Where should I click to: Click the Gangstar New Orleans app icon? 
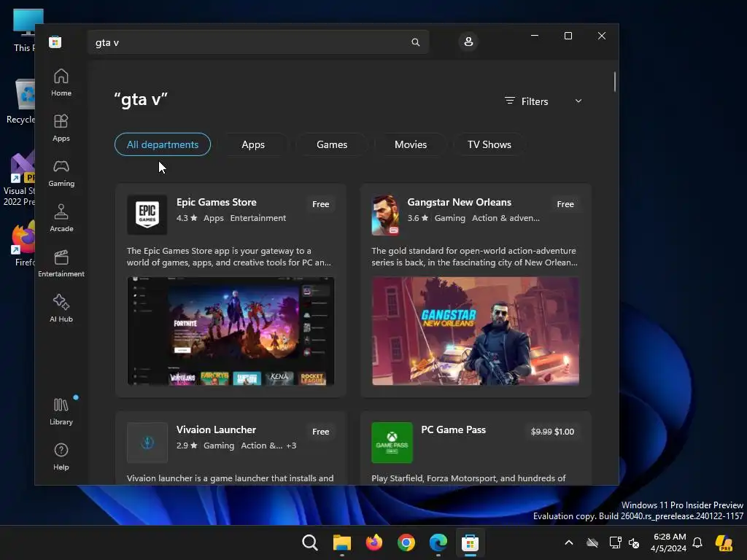point(385,215)
